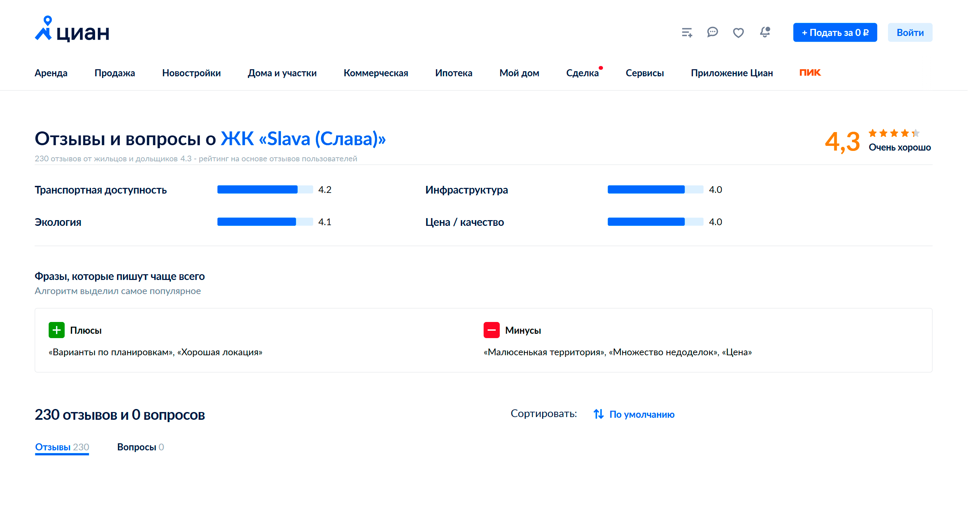Click the Очень хорошо rating label
The width and height of the screenshot is (980, 530).
point(899,147)
